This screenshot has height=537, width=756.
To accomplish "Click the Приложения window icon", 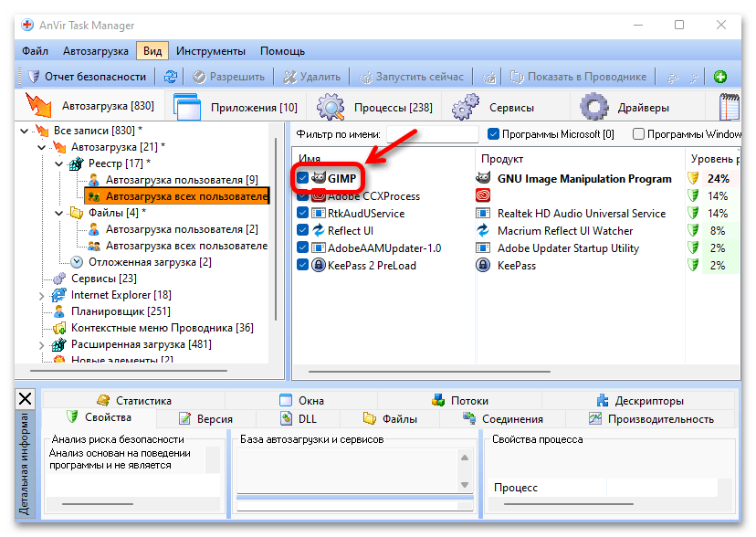I will [x=186, y=107].
